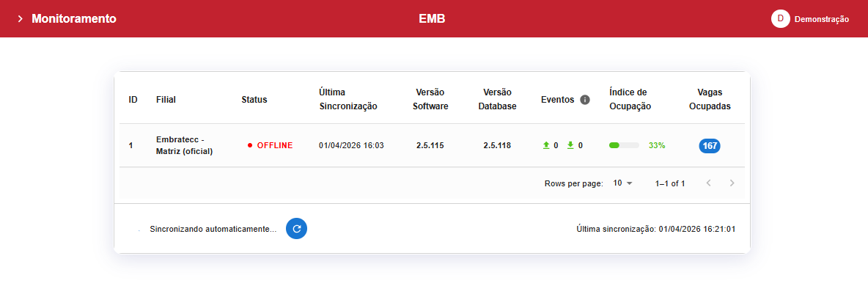Click software version 2.5.115

[x=430, y=146]
